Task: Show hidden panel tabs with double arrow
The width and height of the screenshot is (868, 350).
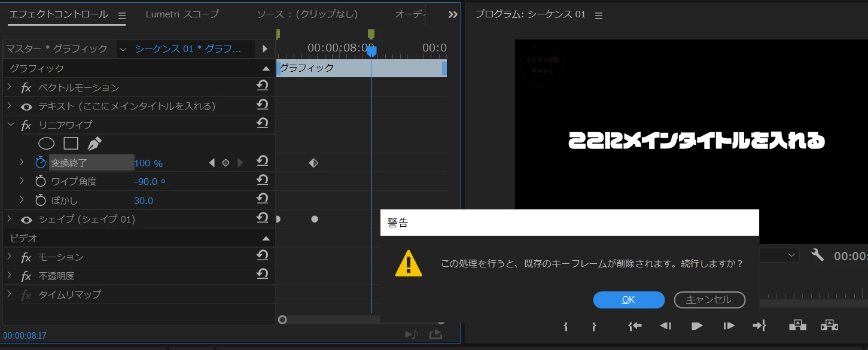Action: coord(453,14)
